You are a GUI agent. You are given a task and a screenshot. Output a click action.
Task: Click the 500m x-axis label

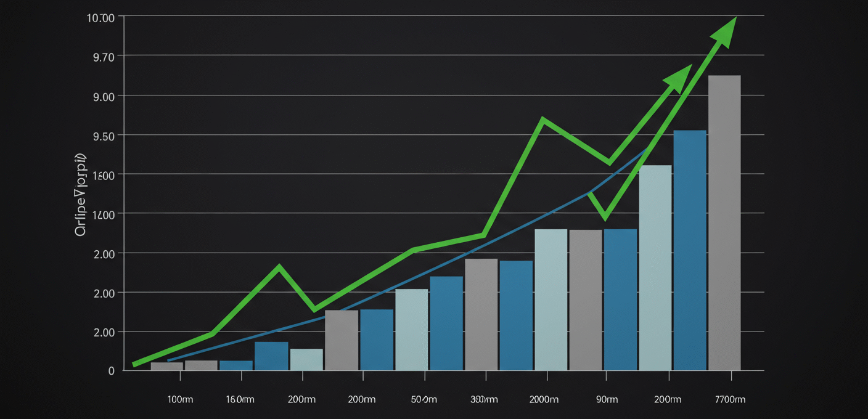(x=424, y=399)
